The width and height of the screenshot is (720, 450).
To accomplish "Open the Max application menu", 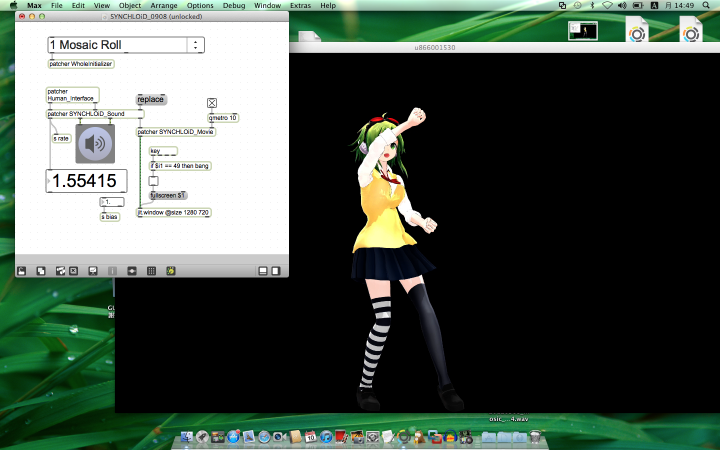I will coord(34,6).
